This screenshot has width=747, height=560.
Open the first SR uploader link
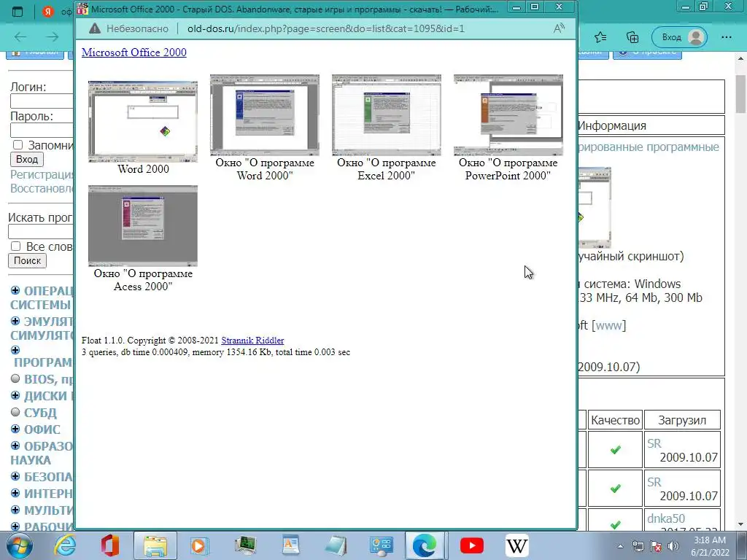tap(654, 443)
